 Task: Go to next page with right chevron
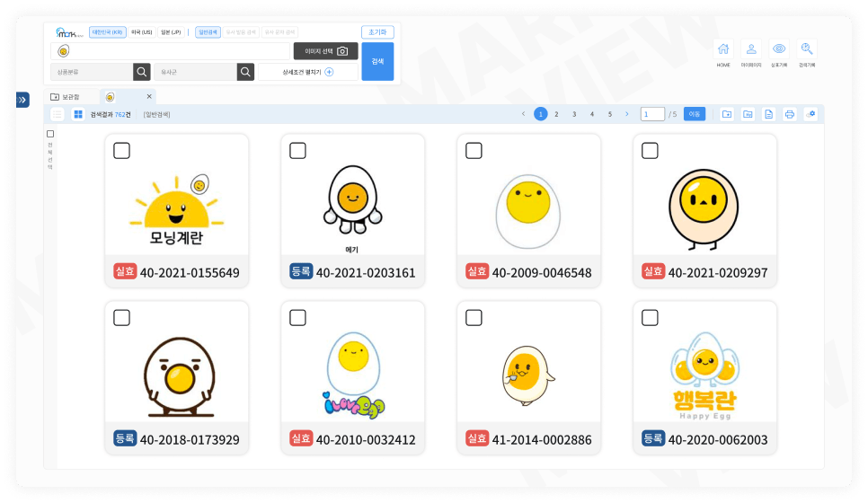pyautogui.click(x=626, y=114)
